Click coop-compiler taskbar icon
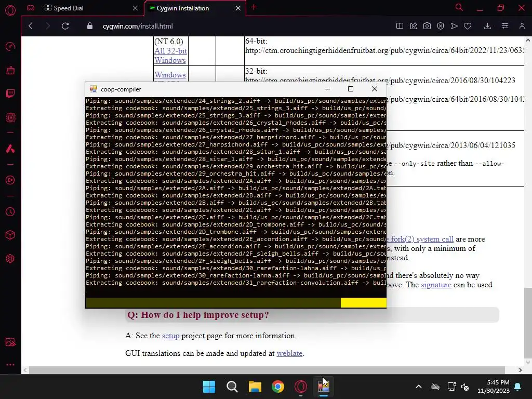 click(324, 387)
